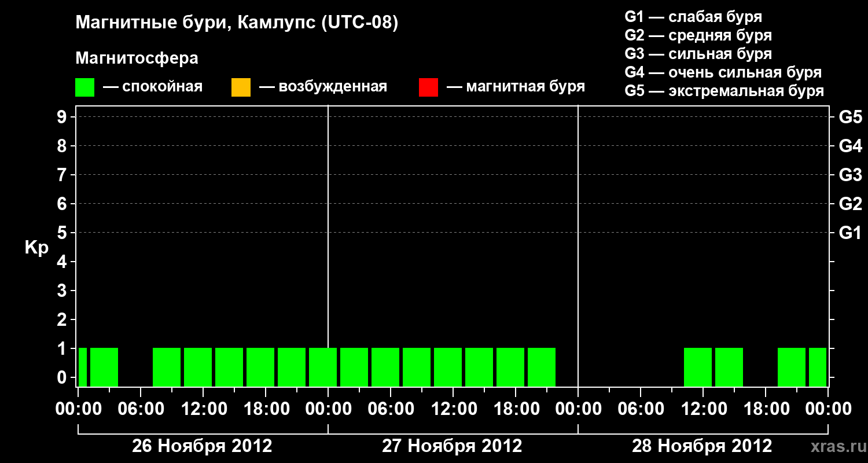Click the '12:00' tick label above 27 Ноября

click(453, 409)
